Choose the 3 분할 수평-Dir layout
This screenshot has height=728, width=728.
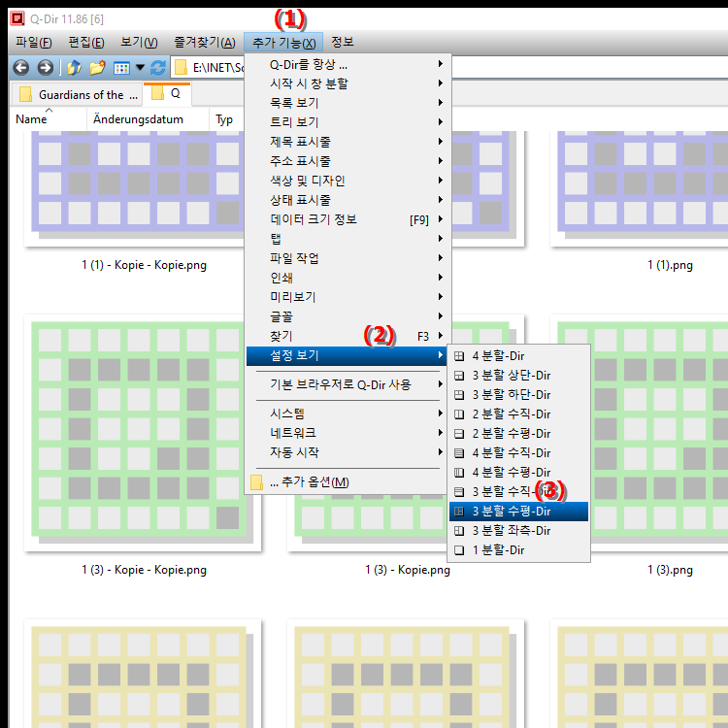tap(518, 512)
